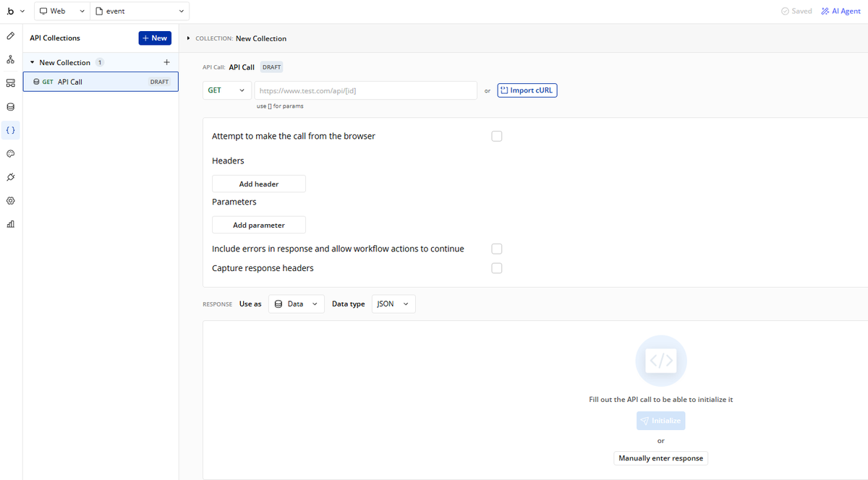Screen dimensions: 868x480
Task: Click the Parameters label
Action: pos(234,202)
